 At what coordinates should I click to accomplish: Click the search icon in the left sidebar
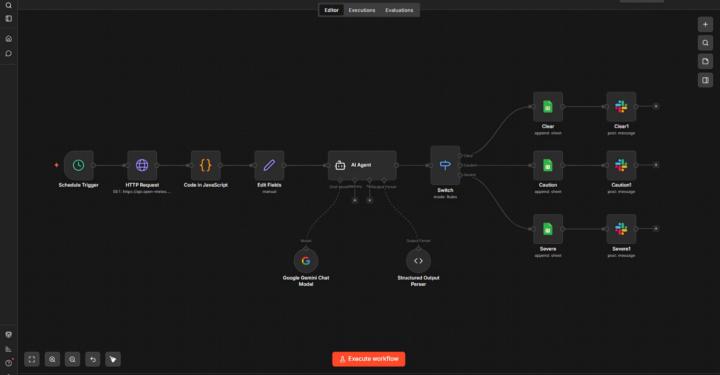pyautogui.click(x=9, y=5)
